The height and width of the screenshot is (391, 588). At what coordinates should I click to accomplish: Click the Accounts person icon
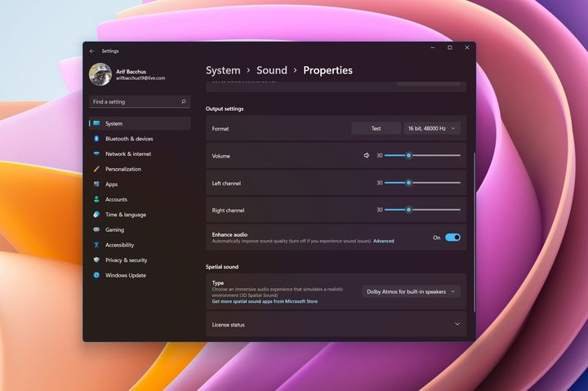point(96,199)
